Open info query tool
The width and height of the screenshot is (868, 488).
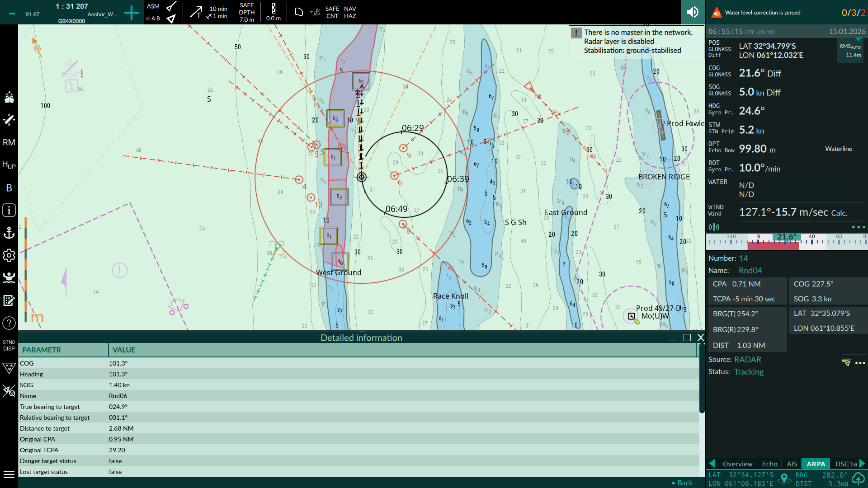[x=9, y=210]
